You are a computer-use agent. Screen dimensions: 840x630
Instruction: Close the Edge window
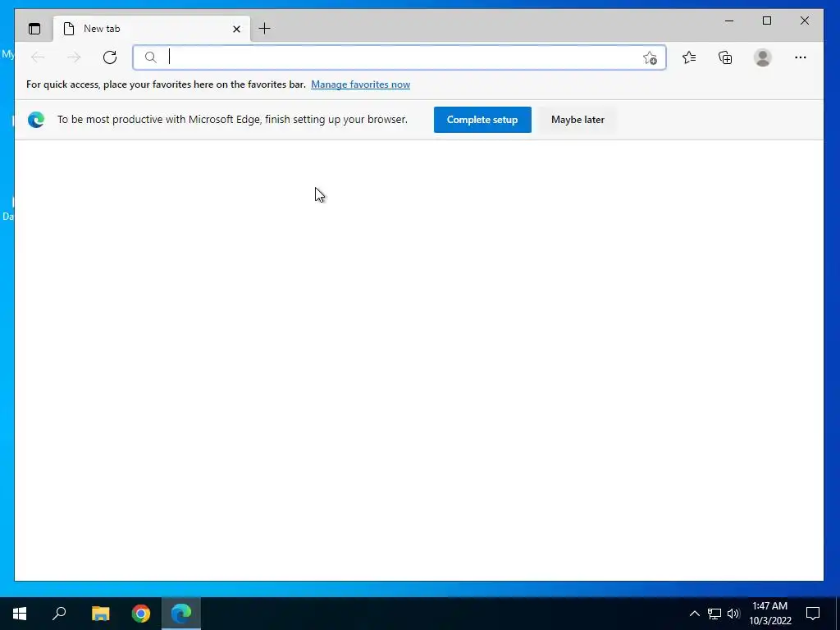805,21
